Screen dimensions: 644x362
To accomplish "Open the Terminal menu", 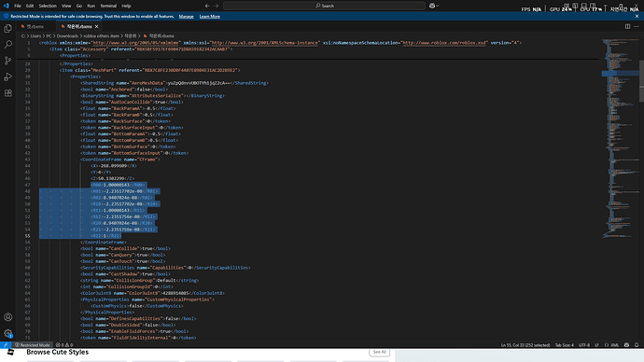I will point(108,6).
